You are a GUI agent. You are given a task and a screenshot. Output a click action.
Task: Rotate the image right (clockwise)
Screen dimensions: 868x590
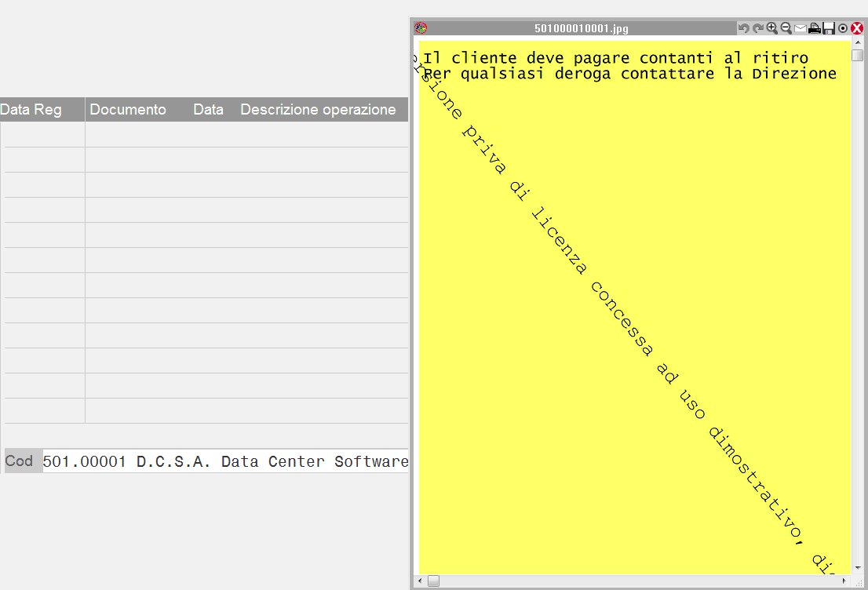coord(757,28)
